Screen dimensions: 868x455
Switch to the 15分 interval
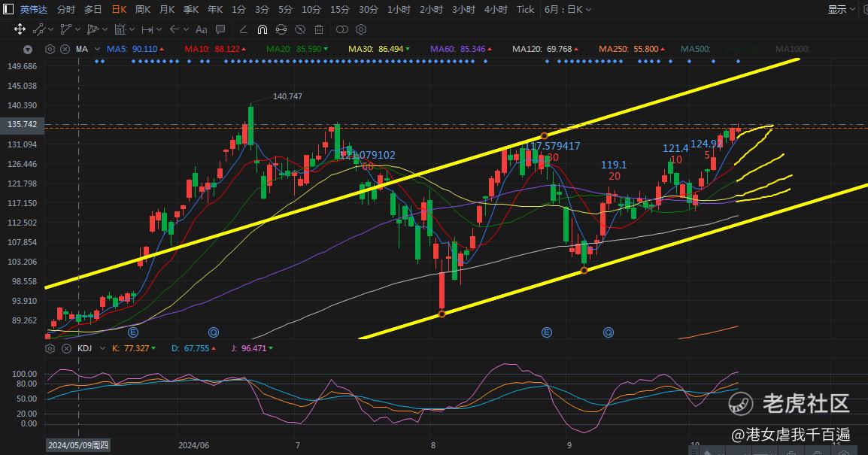click(340, 10)
